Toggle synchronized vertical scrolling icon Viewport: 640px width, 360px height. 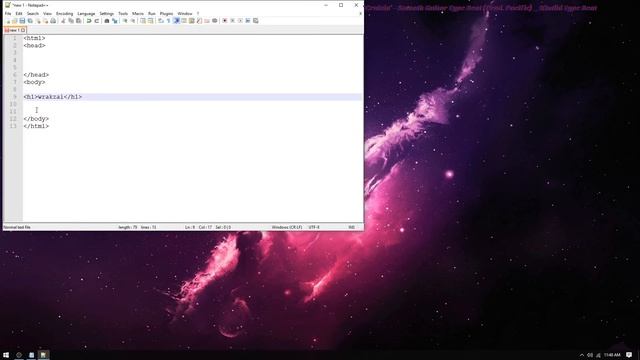coord(143,21)
